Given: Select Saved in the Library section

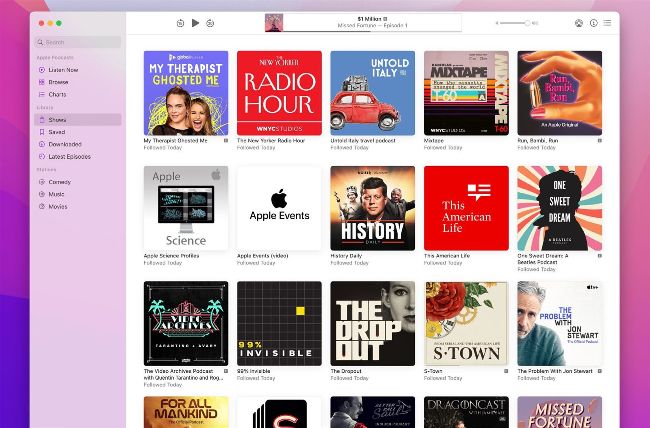Looking at the screenshot, I should tap(56, 132).
